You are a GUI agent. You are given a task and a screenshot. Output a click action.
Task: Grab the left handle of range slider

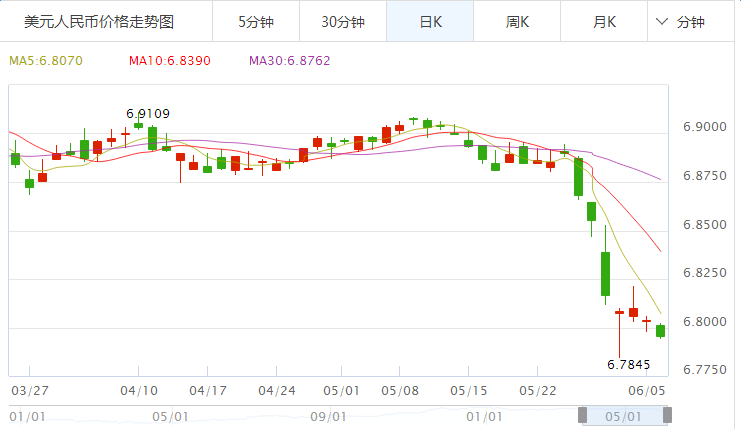pyautogui.click(x=583, y=415)
